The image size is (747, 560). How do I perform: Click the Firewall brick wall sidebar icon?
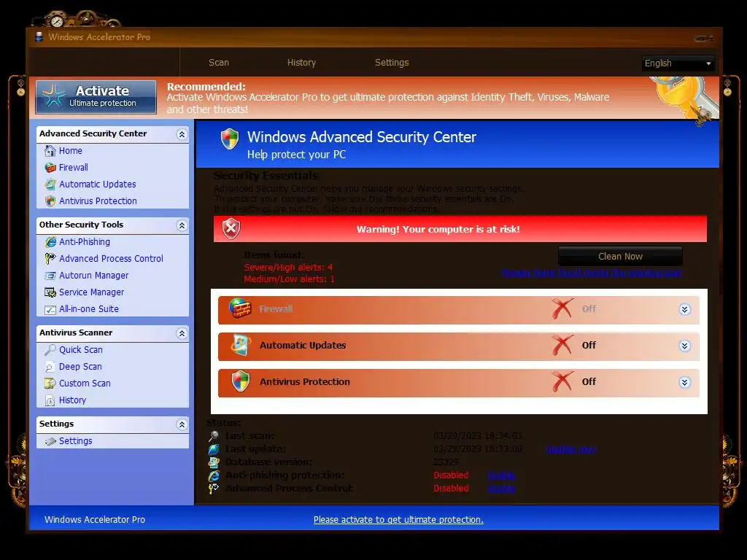pyautogui.click(x=50, y=168)
